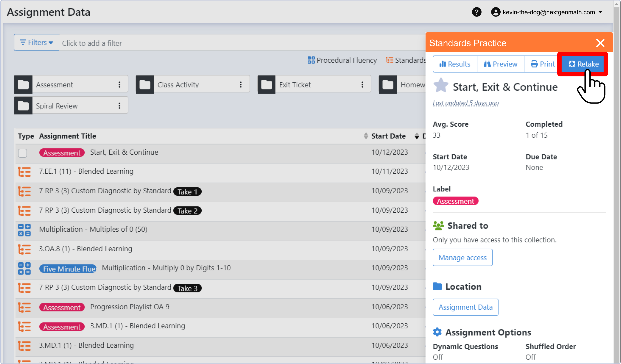
Task: Open the Spiral Review folder
Action: coord(71,106)
